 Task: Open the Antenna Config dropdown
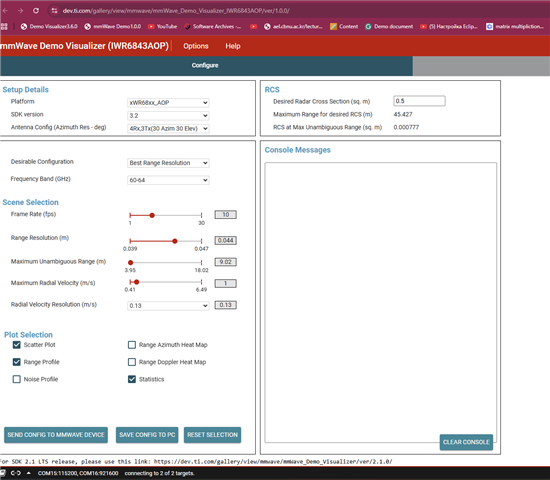[x=168, y=128]
